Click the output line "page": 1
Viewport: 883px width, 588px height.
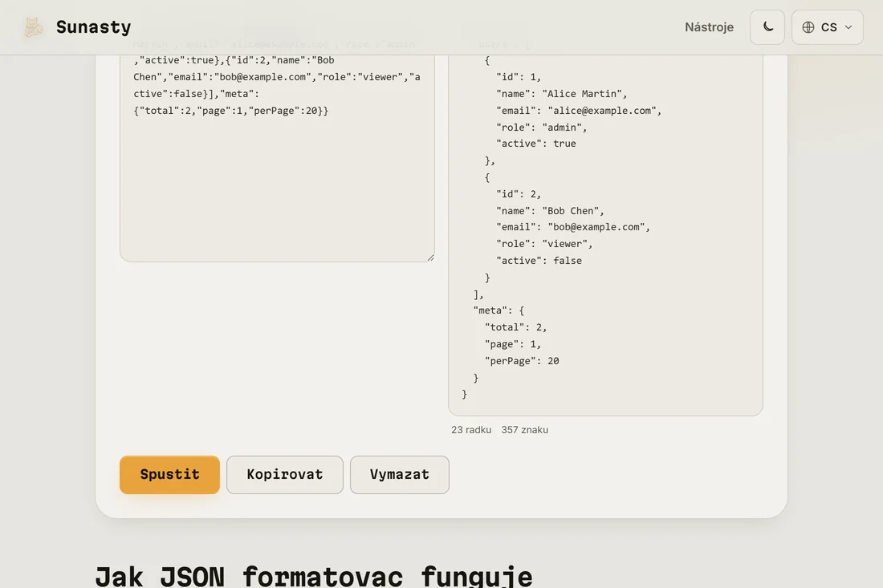pyautogui.click(x=513, y=344)
